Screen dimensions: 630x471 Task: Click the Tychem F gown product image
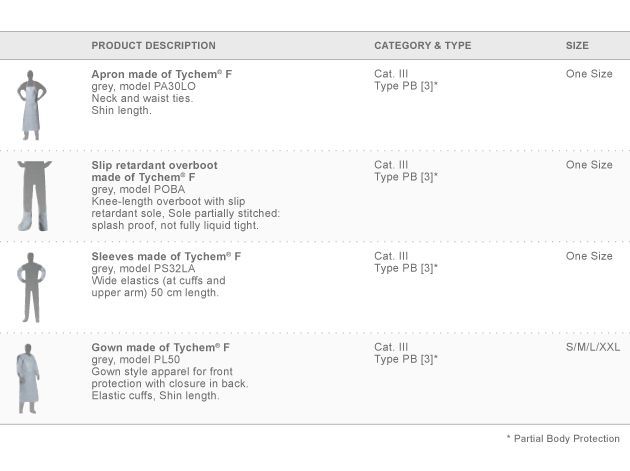pyautogui.click(x=29, y=378)
